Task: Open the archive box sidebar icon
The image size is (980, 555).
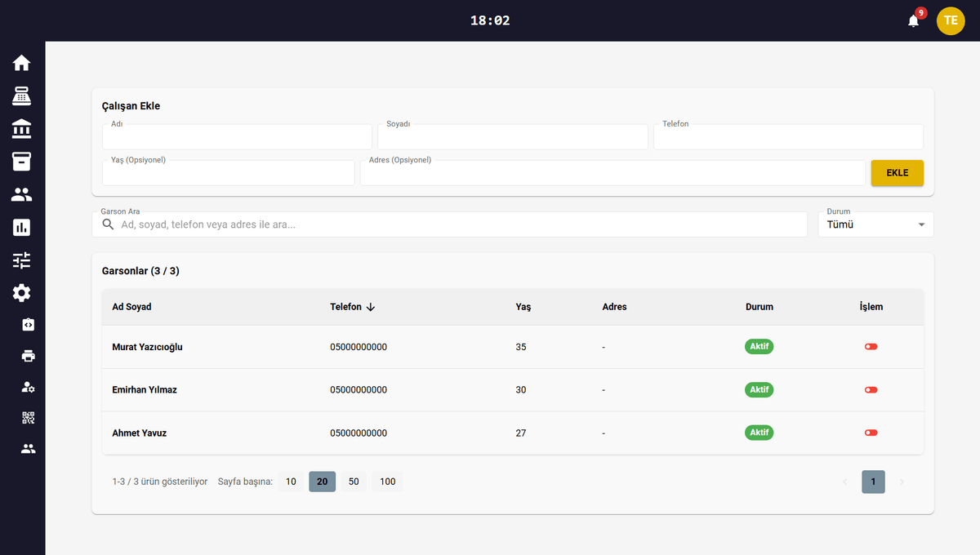Action: 22,162
